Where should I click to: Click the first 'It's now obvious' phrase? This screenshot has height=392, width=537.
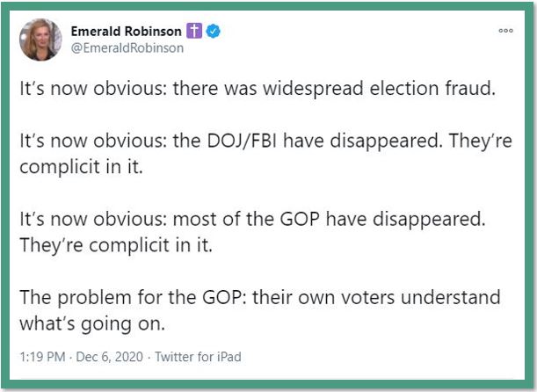[x=93, y=89]
